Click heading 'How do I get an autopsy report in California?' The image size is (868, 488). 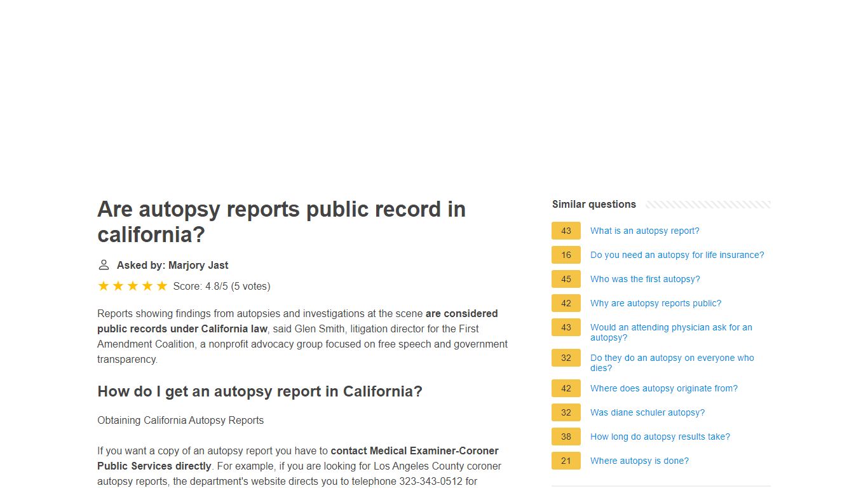click(x=260, y=391)
